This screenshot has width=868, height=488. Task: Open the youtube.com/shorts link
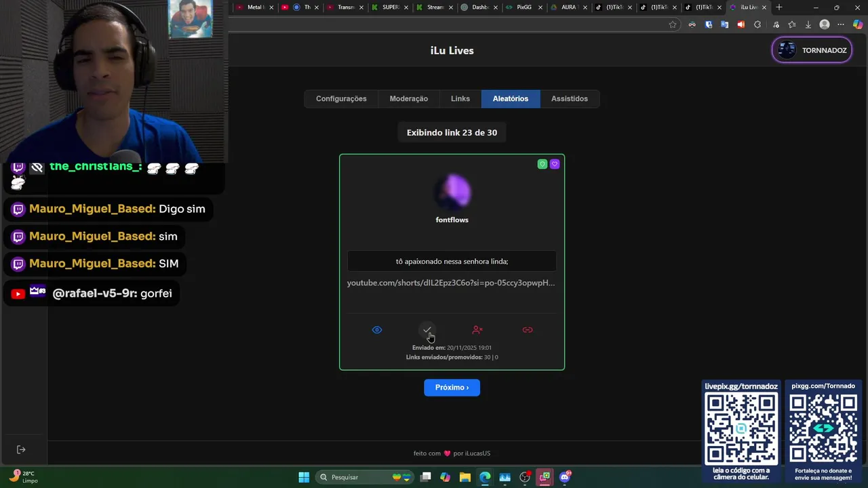[451, 283]
